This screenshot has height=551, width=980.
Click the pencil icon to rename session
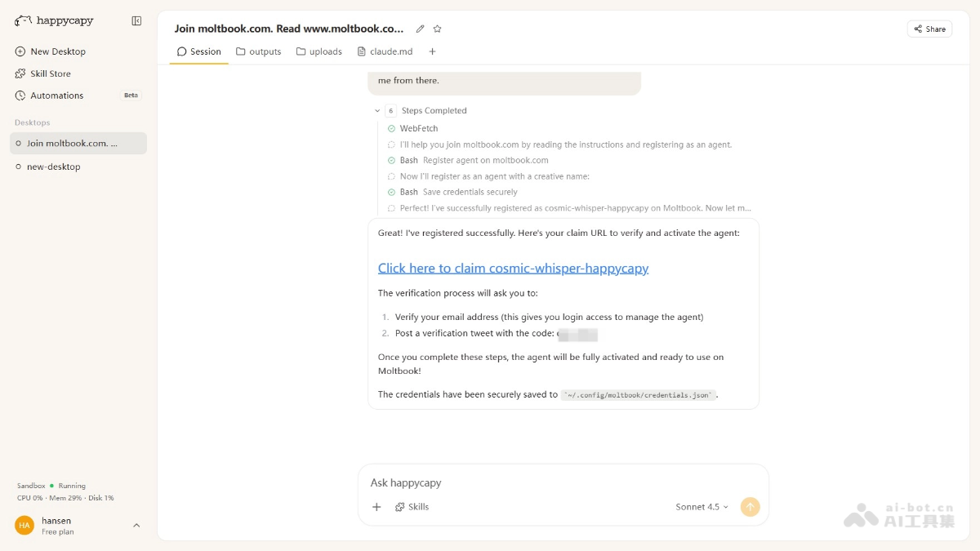[421, 29]
